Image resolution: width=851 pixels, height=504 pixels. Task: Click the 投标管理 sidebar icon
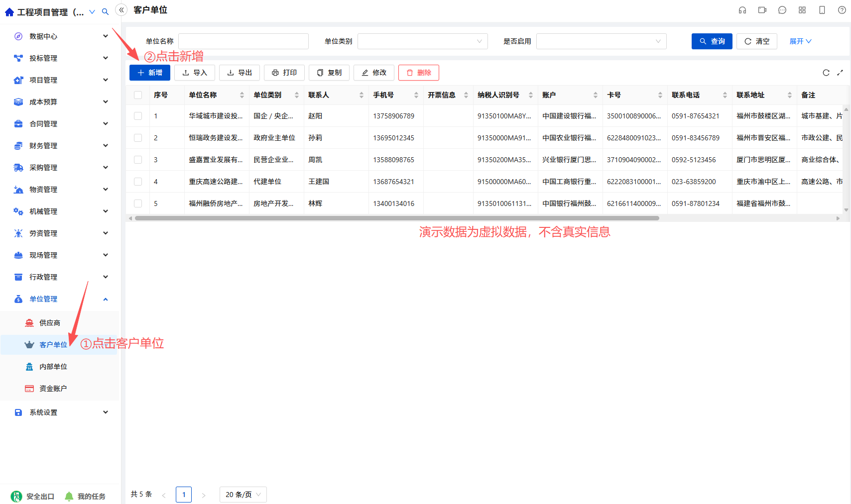click(18, 58)
